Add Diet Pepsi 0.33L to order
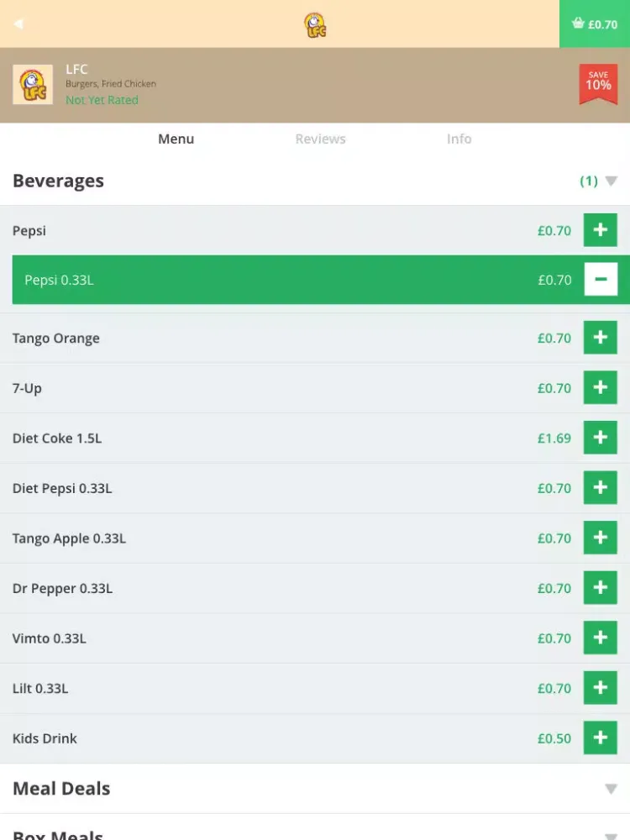The width and height of the screenshot is (630, 840). point(600,488)
